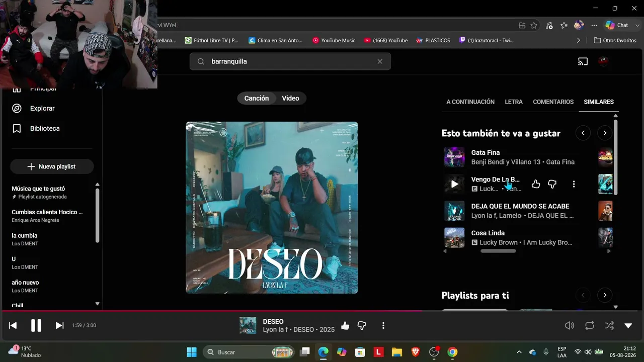Image resolution: width=644 pixels, height=362 pixels.
Task: Open the Windows Start menu
Action: coord(192,352)
